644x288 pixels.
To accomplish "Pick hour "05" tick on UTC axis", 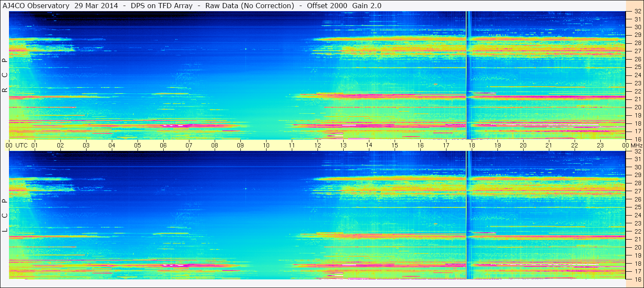I will (x=138, y=145).
